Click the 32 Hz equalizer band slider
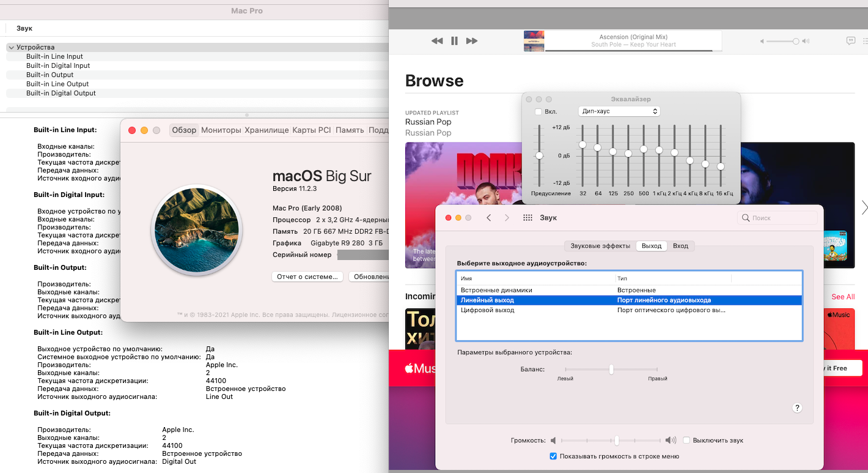The image size is (868, 473). 583,155
